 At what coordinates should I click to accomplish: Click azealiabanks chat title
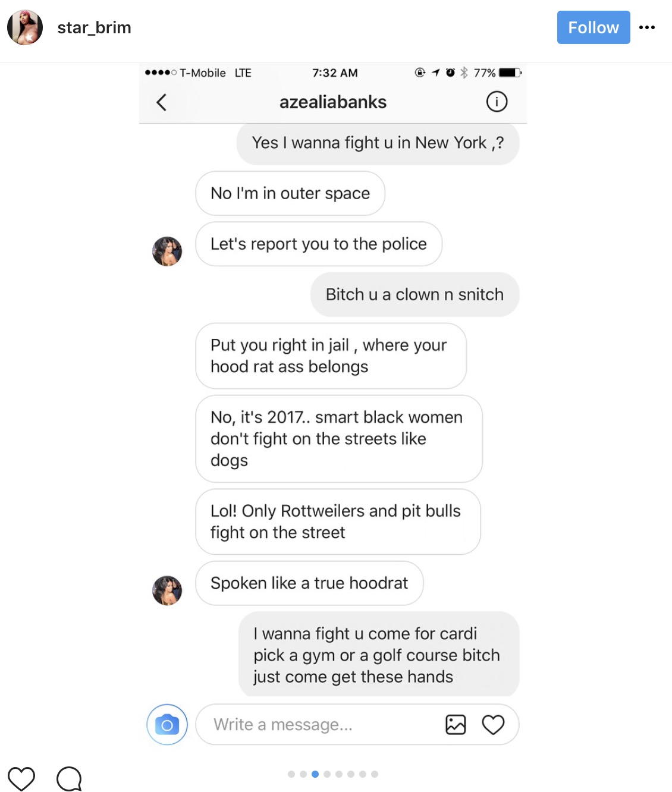[x=333, y=102]
